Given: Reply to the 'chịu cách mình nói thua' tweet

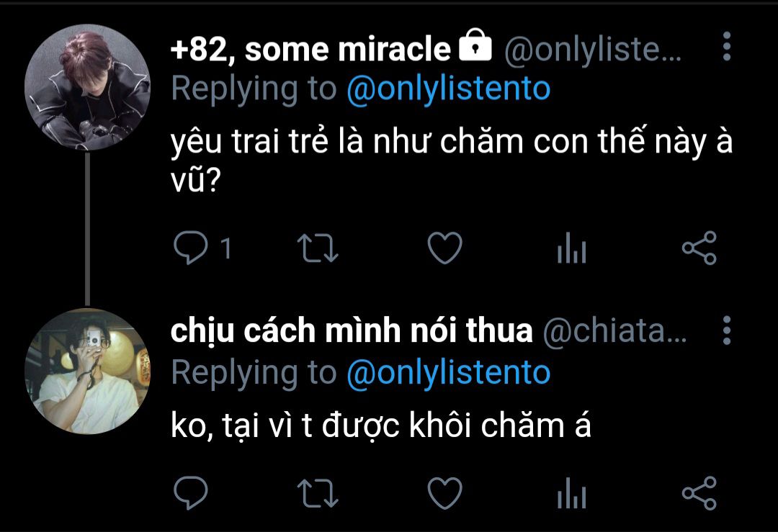Looking at the screenshot, I should 191,493.
